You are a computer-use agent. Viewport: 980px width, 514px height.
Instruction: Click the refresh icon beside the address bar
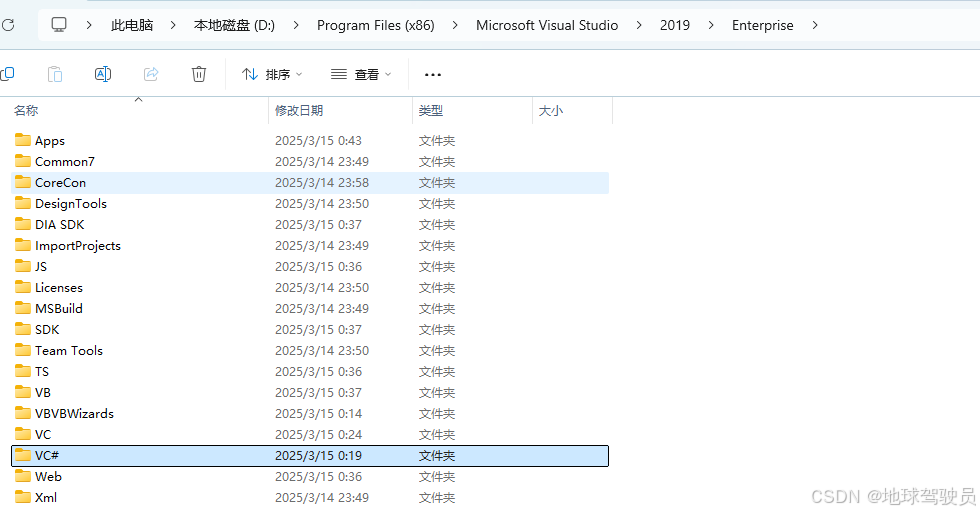(x=8, y=25)
